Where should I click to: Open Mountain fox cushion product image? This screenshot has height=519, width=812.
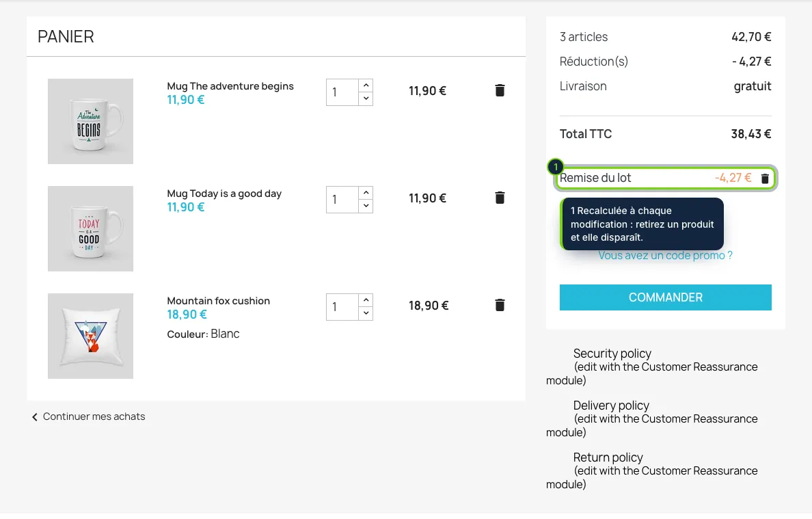click(91, 336)
